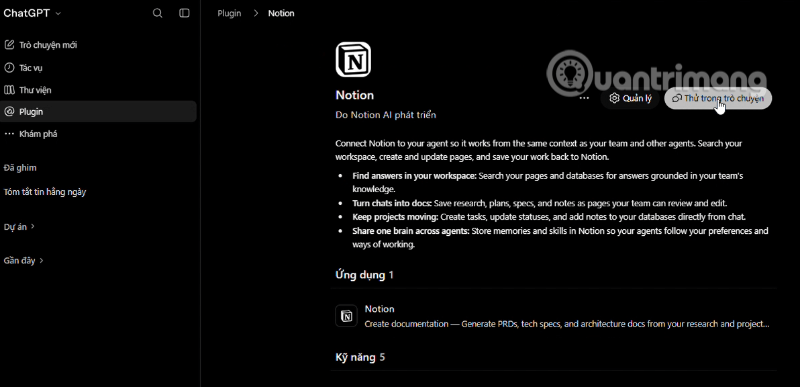
Task: Expand the Gần đây section
Action: [23, 261]
